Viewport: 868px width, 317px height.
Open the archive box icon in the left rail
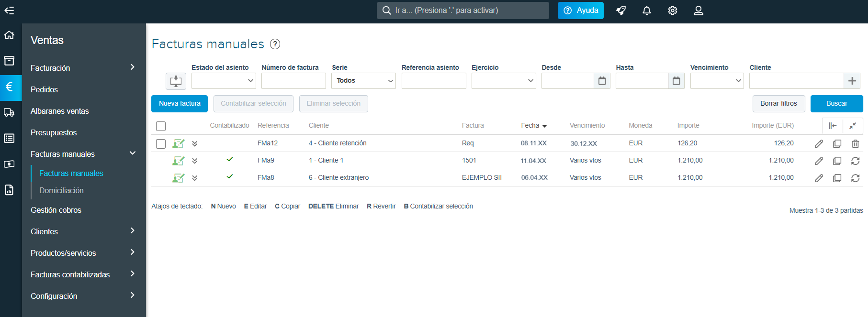pyautogui.click(x=9, y=61)
